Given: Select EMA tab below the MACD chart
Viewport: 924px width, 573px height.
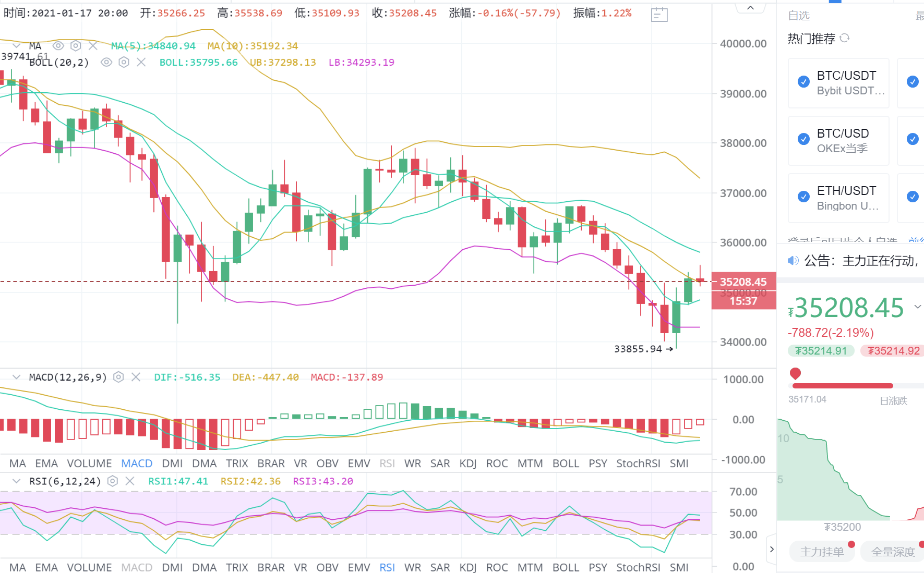Looking at the screenshot, I should (x=46, y=464).
